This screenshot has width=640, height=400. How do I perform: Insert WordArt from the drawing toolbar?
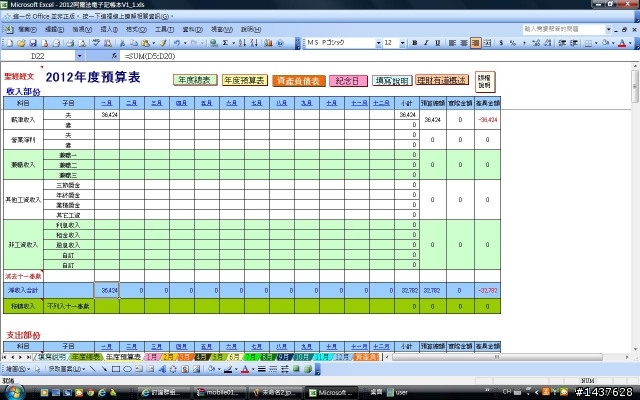point(162,369)
